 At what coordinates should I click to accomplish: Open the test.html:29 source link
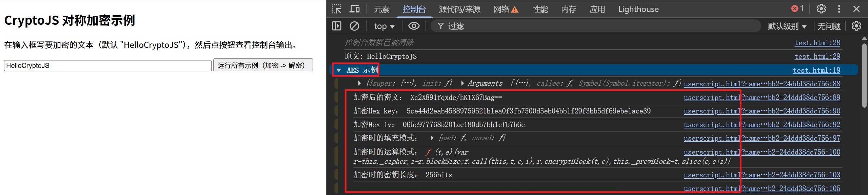817,56
